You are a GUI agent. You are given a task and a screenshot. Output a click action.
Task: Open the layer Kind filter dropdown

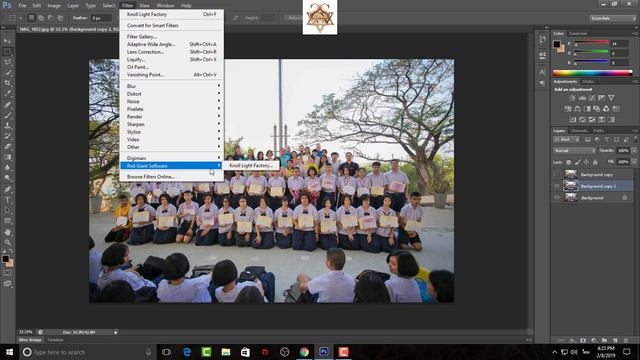pos(566,140)
